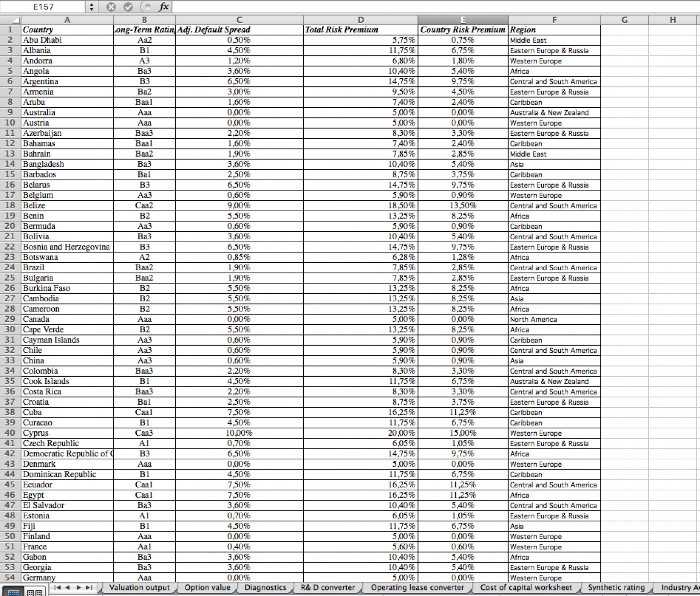The height and width of the screenshot is (596, 700).
Task: Select column H header
Action: [673, 20]
